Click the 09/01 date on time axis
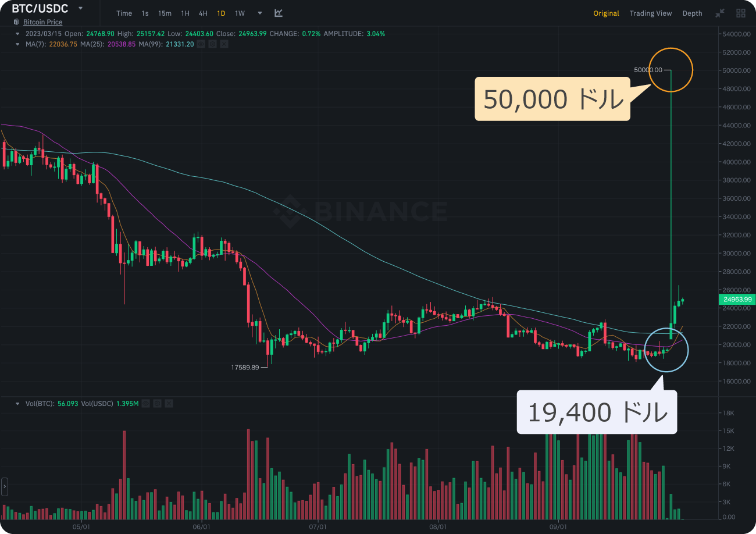Screen dimensions: 756x534 click(558, 527)
